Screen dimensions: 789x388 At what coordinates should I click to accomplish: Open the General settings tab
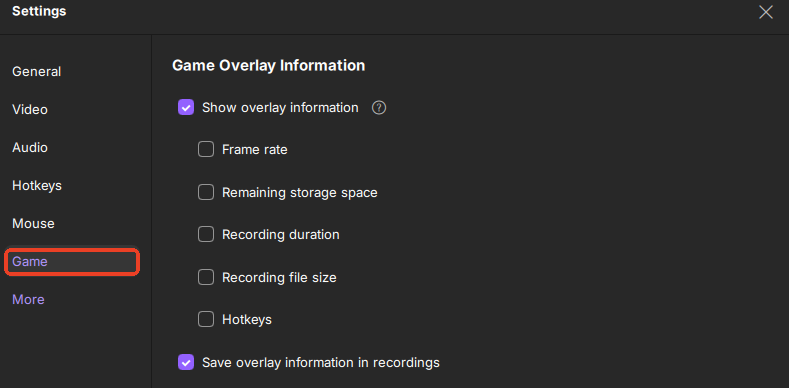(37, 71)
